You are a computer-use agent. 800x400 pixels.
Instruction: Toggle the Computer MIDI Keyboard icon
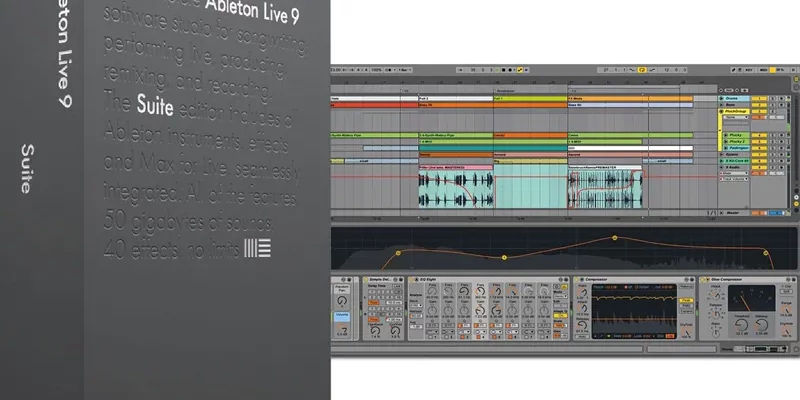tap(740, 70)
